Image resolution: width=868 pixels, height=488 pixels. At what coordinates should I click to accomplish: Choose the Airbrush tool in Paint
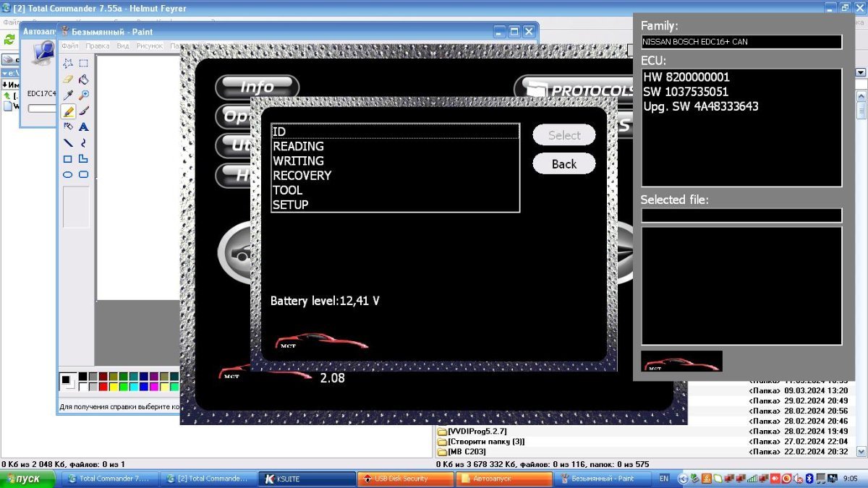68,127
